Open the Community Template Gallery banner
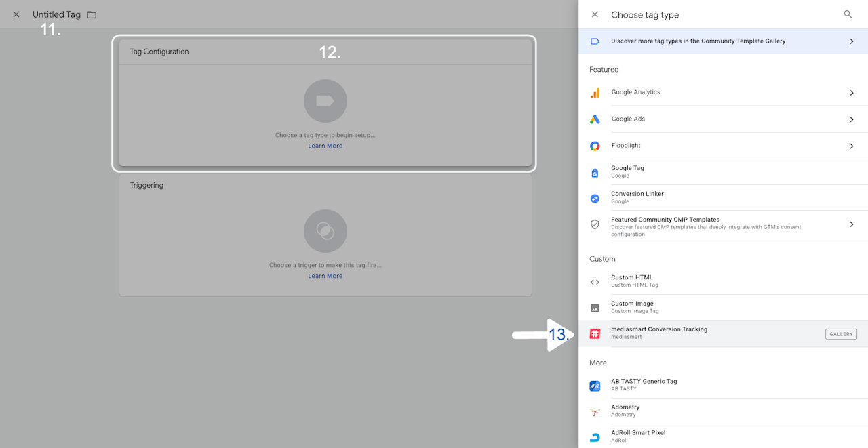This screenshot has height=448, width=868. (724, 41)
